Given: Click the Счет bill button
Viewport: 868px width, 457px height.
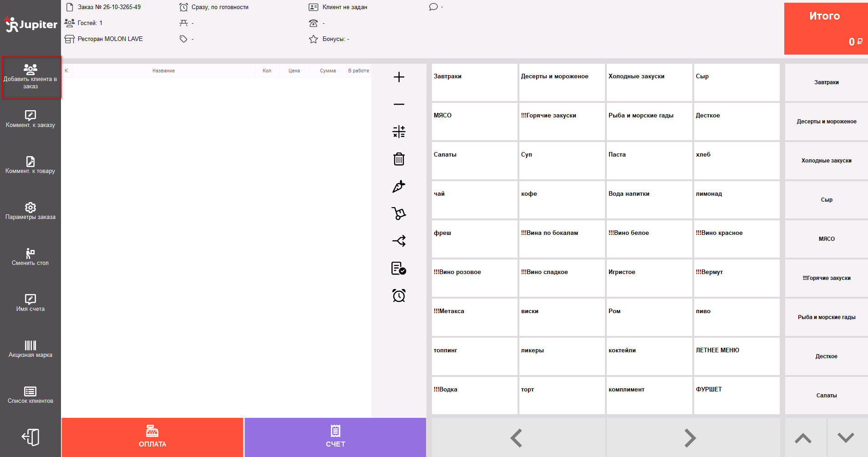Looking at the screenshot, I should 335,437.
